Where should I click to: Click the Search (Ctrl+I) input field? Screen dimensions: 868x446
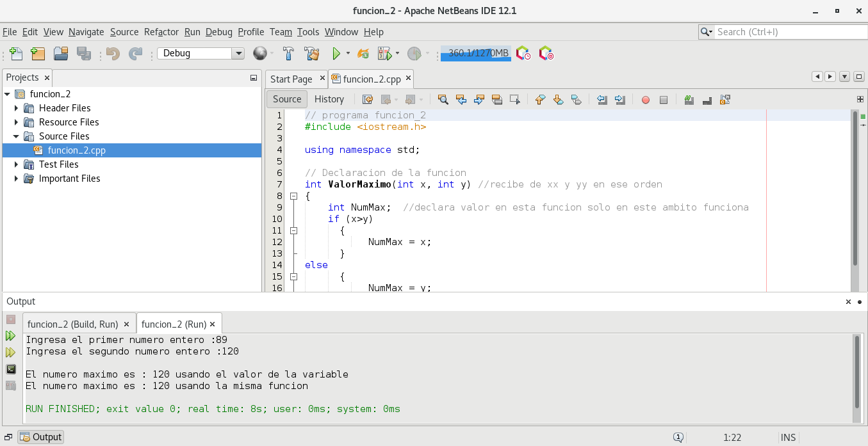tap(788, 32)
